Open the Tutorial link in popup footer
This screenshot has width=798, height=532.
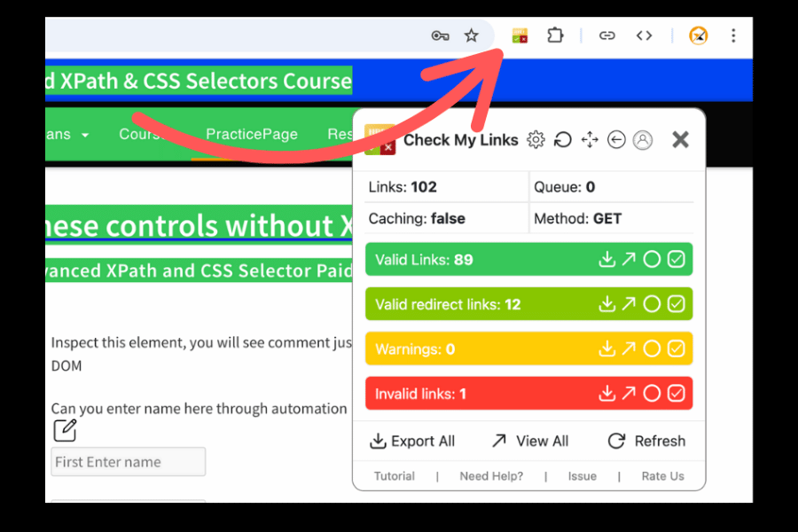395,476
